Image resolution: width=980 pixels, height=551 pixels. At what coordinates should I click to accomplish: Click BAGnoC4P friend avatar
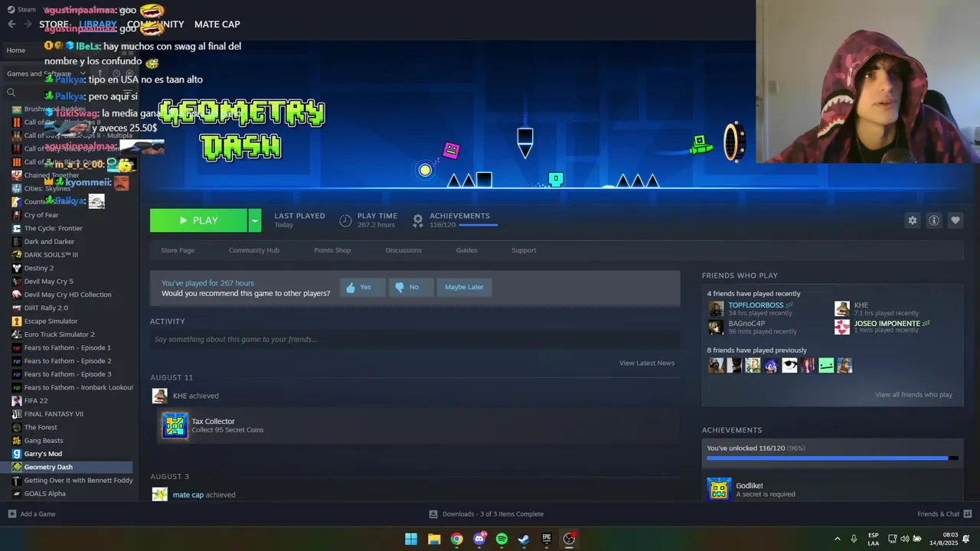pos(716,327)
